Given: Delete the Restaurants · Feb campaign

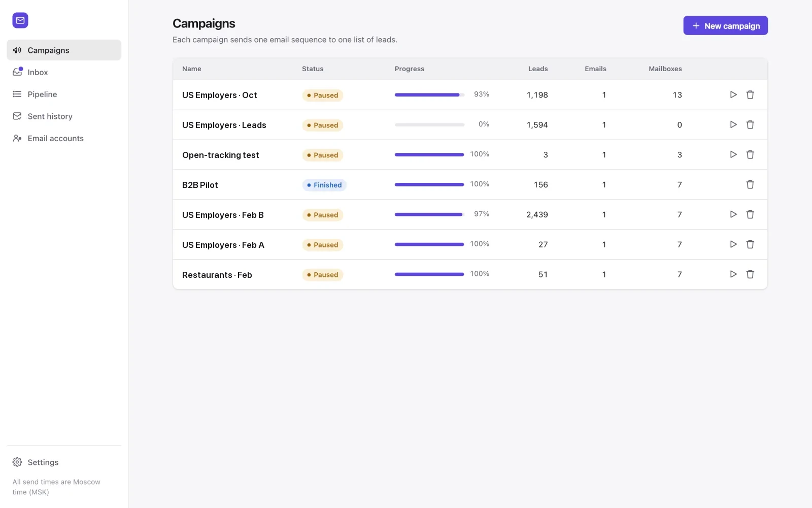Looking at the screenshot, I should coord(750,274).
